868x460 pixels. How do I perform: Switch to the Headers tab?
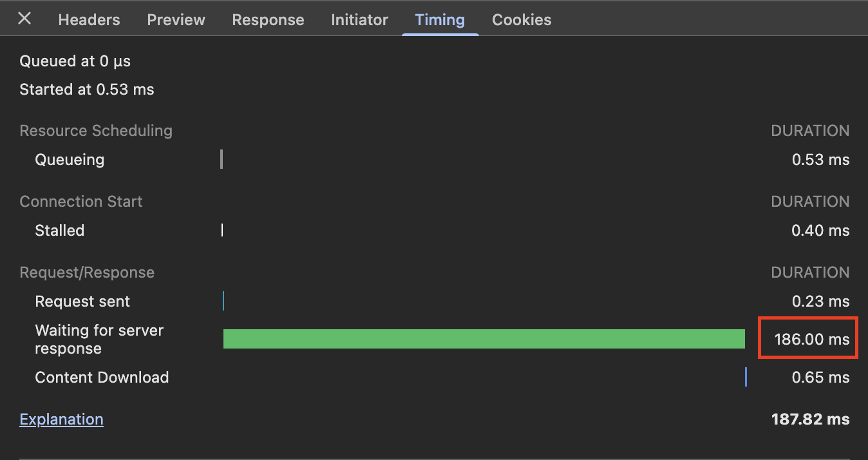click(89, 20)
